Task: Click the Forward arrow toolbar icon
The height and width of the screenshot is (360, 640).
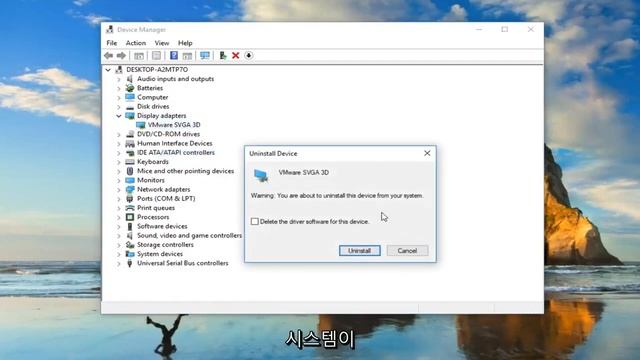Action: [x=121, y=56]
